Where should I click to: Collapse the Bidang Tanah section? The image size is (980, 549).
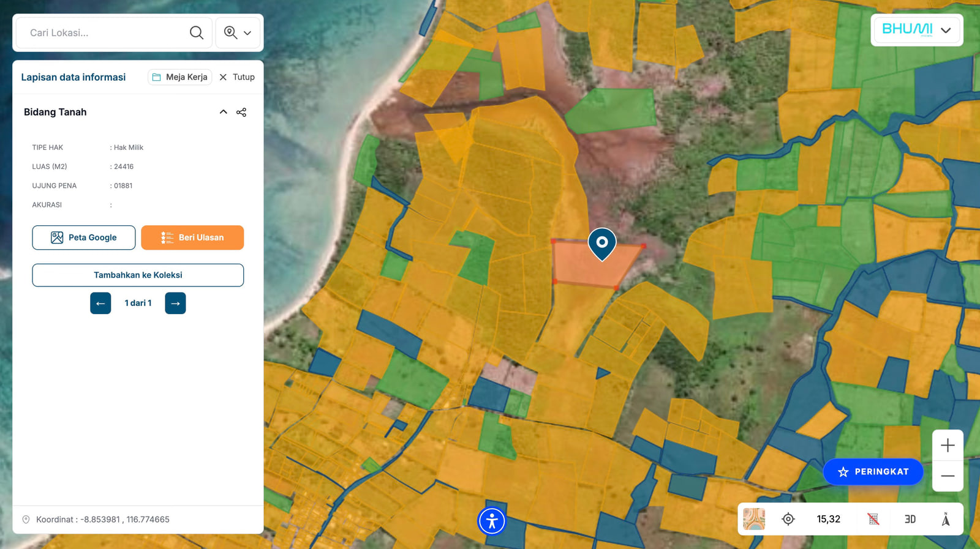[x=223, y=112]
